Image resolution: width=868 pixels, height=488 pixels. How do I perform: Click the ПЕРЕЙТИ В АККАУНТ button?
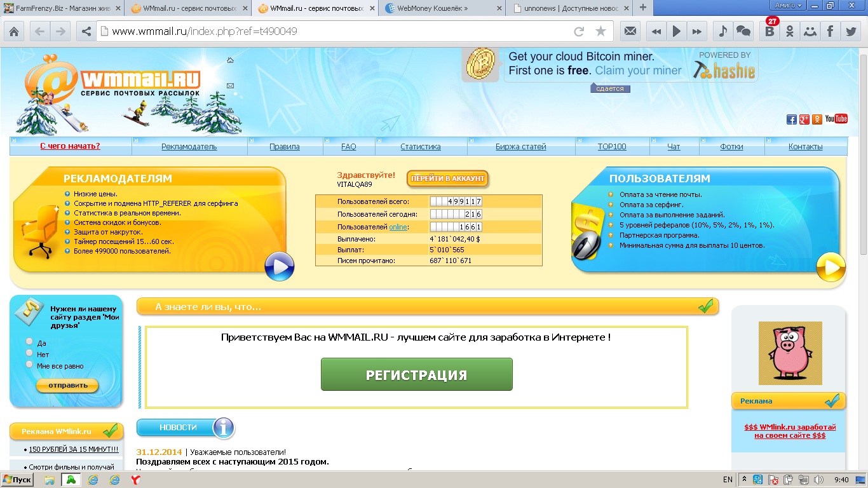[448, 179]
